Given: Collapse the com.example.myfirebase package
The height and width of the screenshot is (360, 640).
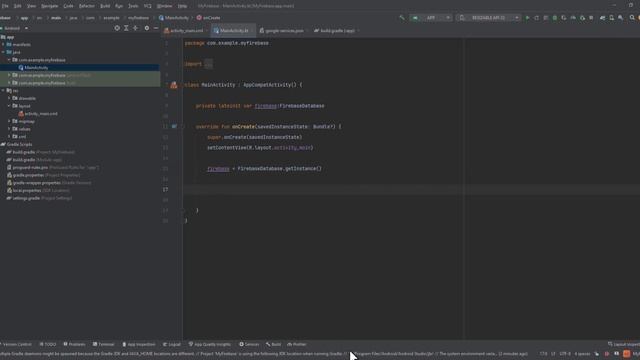Looking at the screenshot, I should point(9,60).
